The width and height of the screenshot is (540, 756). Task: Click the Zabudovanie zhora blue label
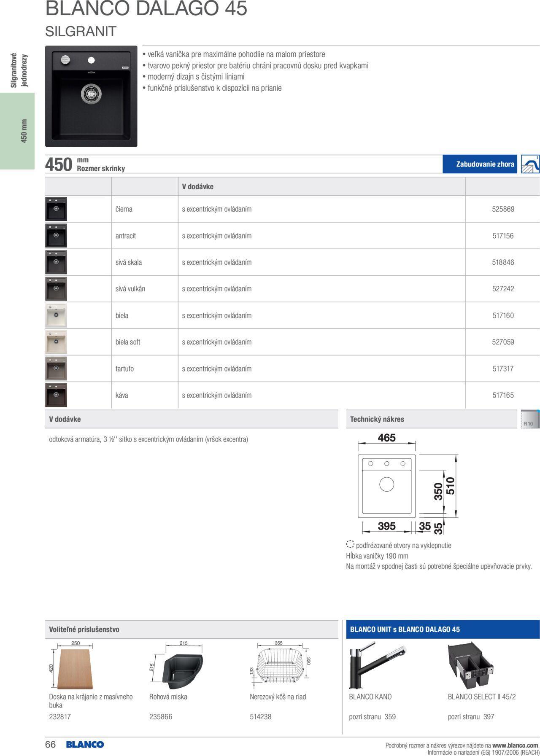480,164
